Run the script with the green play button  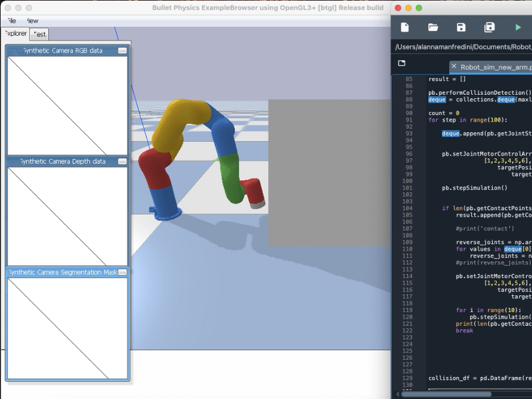(x=517, y=27)
